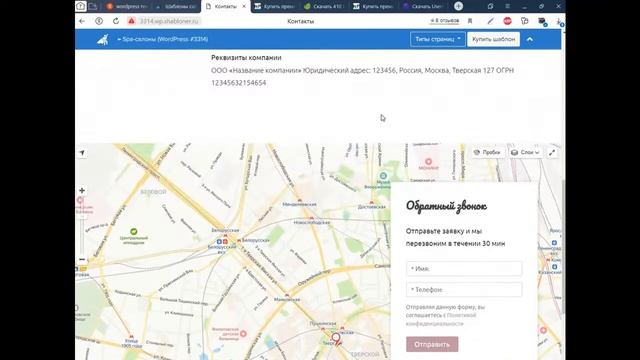The height and width of the screenshot is (360, 640).
Task: Bookmark the page with the bookmark icon
Action: 470,21
